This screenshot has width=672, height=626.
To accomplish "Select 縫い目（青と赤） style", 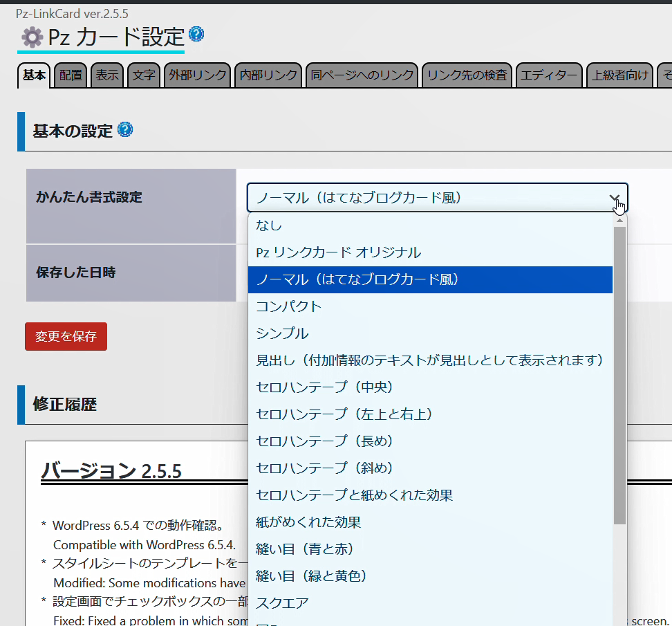I will tap(305, 549).
